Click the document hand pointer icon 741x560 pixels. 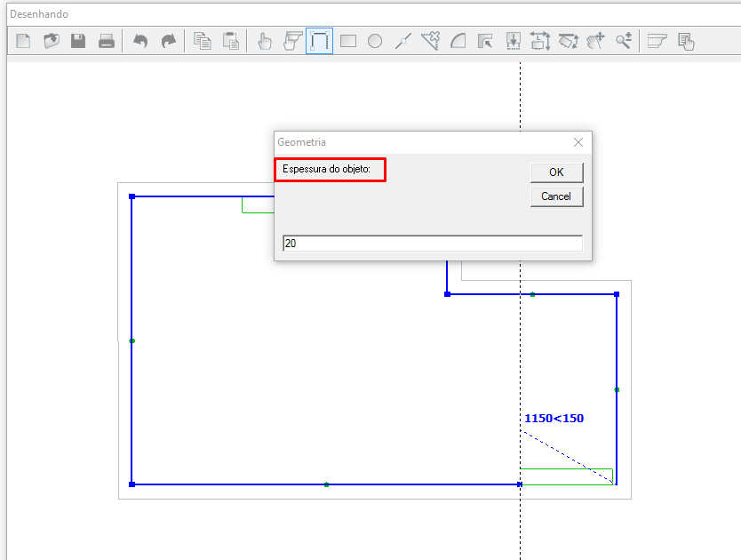[686, 42]
